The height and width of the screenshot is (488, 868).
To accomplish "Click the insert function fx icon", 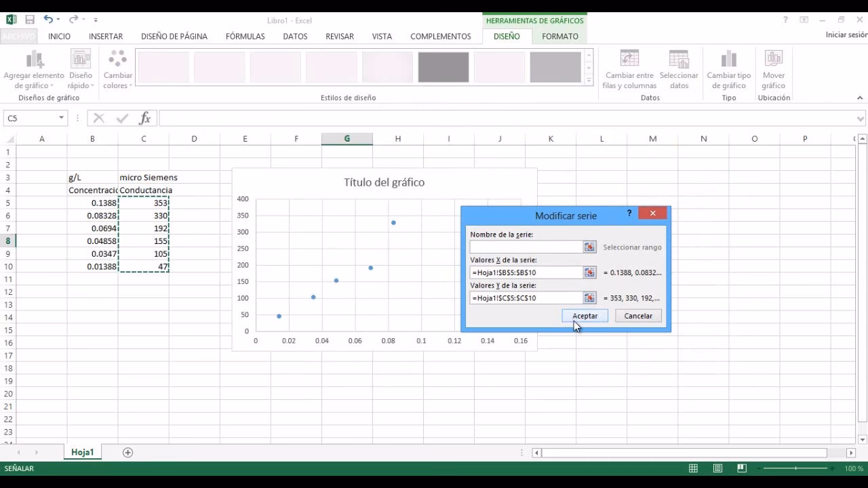I will coord(144,118).
